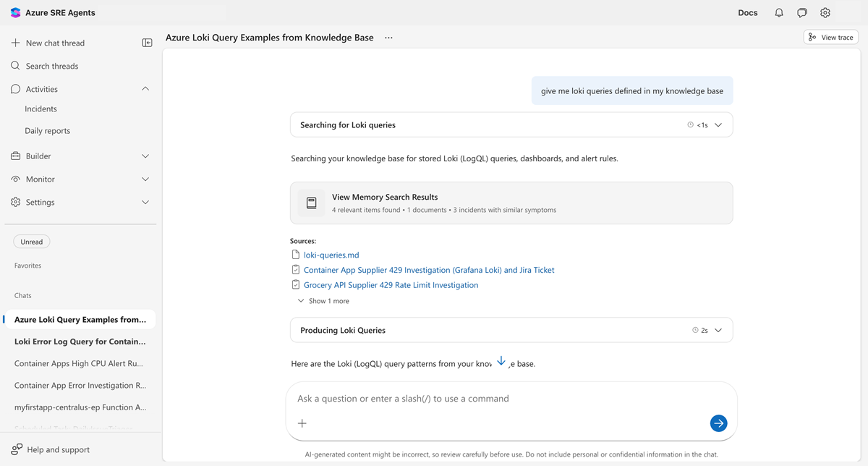Expand the Searching for Loki queries step
The width and height of the screenshot is (868, 466).
(x=718, y=125)
